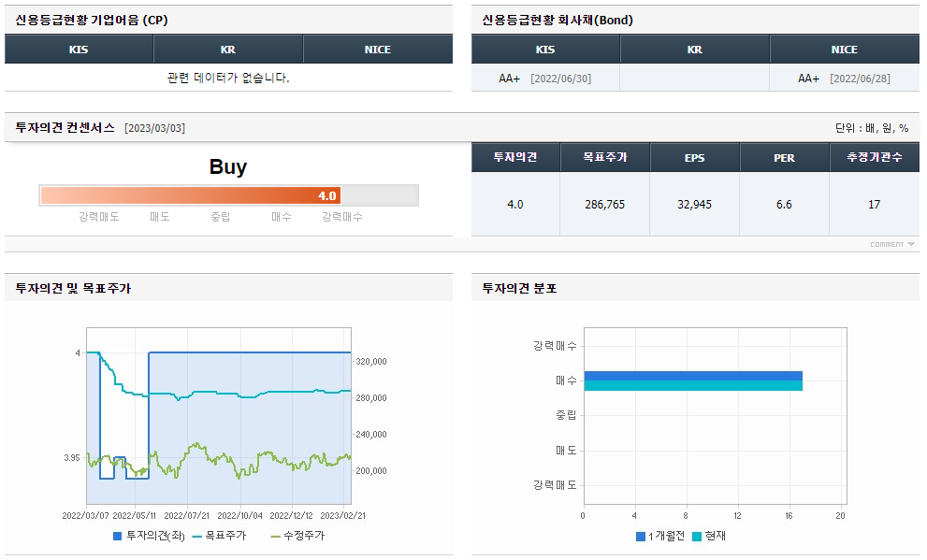Click 강력매도 label under the gauge
Screen dimensions: 927x560
coord(99,217)
